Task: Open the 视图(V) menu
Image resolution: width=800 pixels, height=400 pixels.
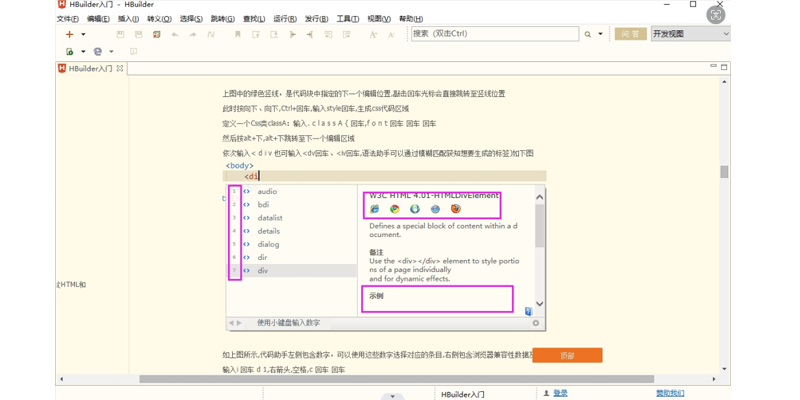Action: pyautogui.click(x=379, y=19)
